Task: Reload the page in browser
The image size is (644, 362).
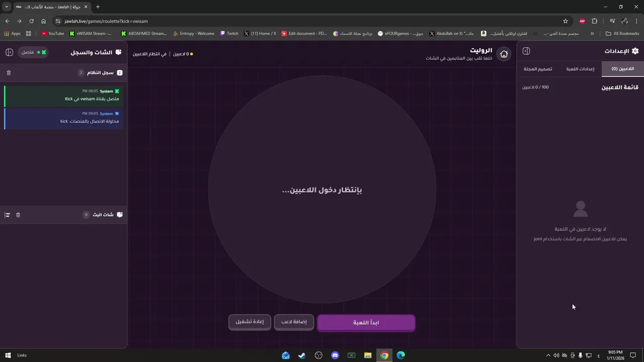Action: (x=31, y=21)
